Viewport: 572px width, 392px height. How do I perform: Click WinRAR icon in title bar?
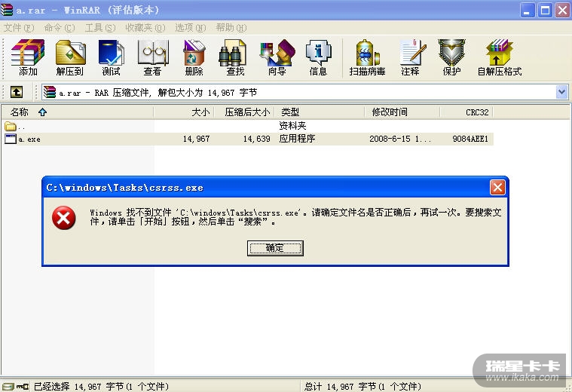(7, 10)
